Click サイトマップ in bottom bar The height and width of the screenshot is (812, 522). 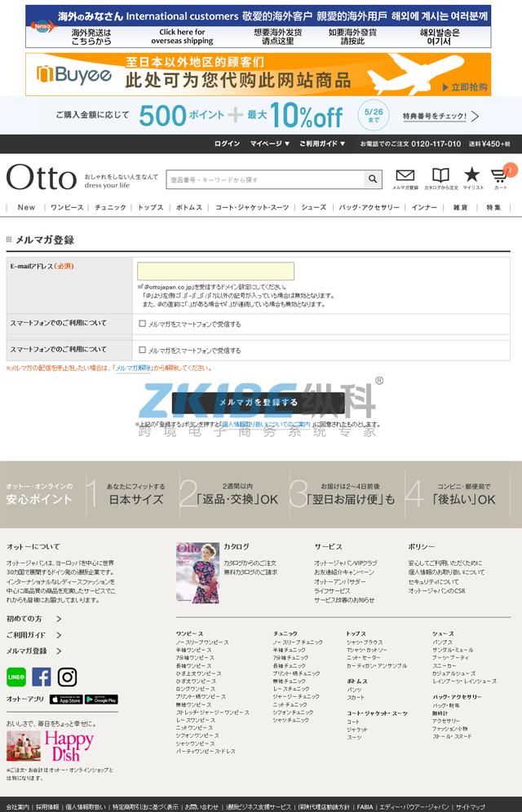(x=471, y=807)
